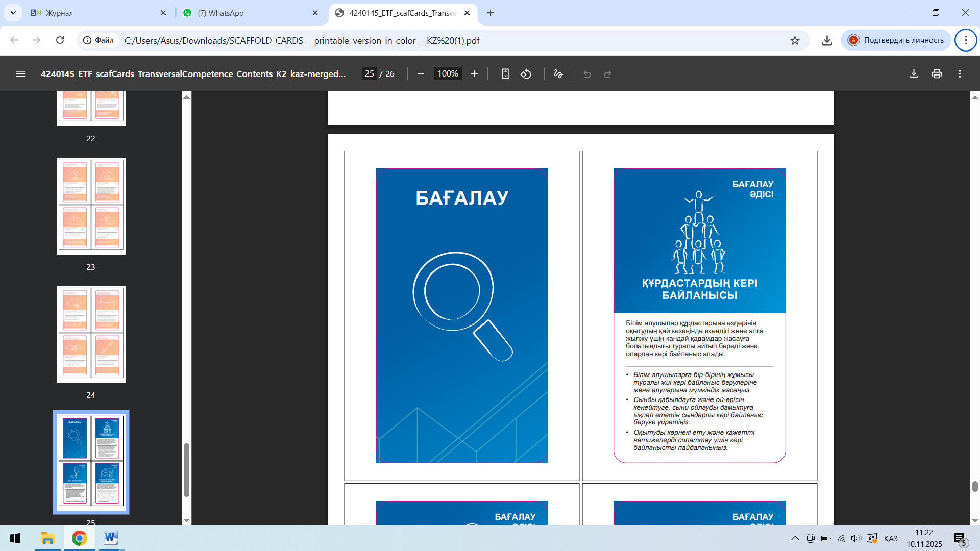
Task: Click the page number input field
Action: [369, 74]
